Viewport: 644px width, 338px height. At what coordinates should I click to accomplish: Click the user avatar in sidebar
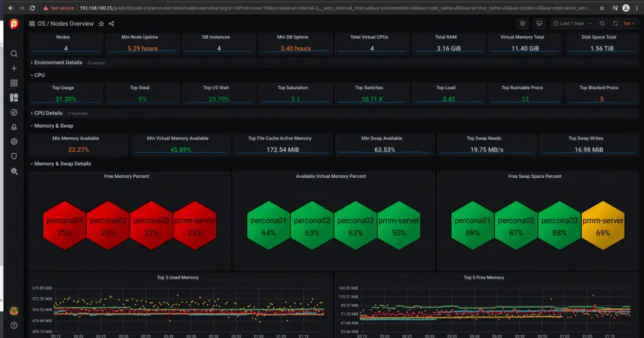coord(14,311)
